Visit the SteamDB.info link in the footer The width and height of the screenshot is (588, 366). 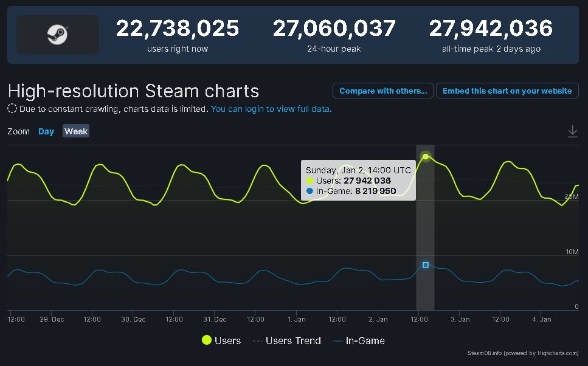pyautogui.click(x=483, y=353)
